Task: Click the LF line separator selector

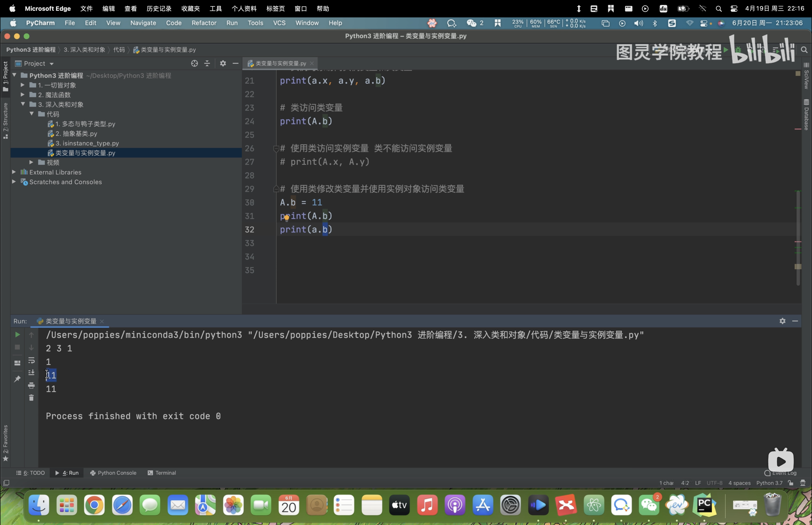Action: click(x=698, y=483)
